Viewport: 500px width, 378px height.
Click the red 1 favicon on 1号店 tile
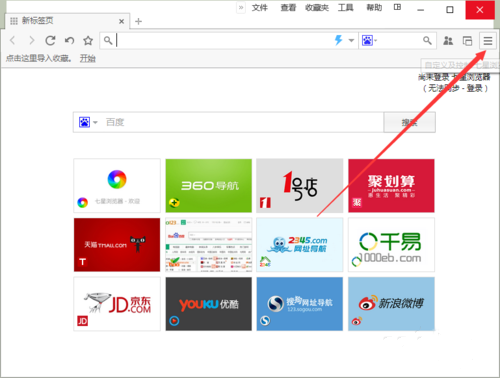[x=265, y=202]
